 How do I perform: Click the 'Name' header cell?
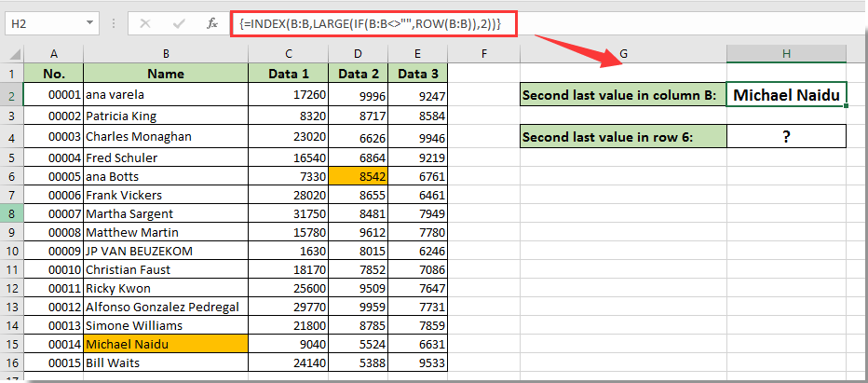[x=166, y=74]
